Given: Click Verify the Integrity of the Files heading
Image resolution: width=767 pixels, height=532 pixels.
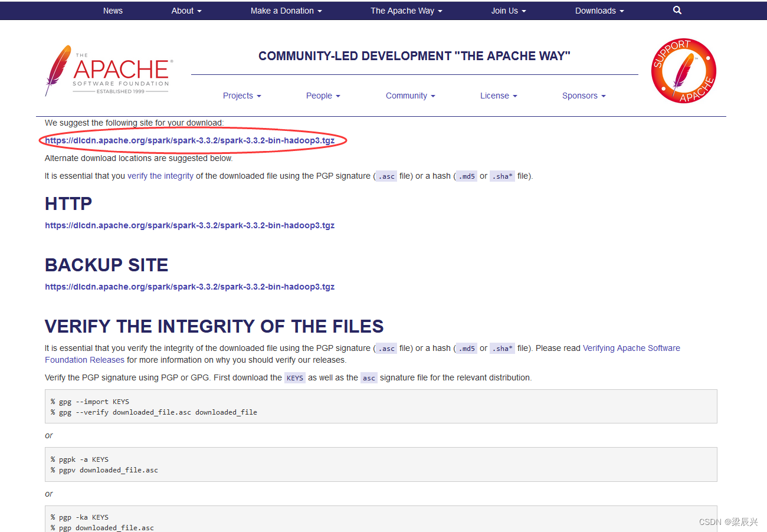Looking at the screenshot, I should [x=214, y=326].
